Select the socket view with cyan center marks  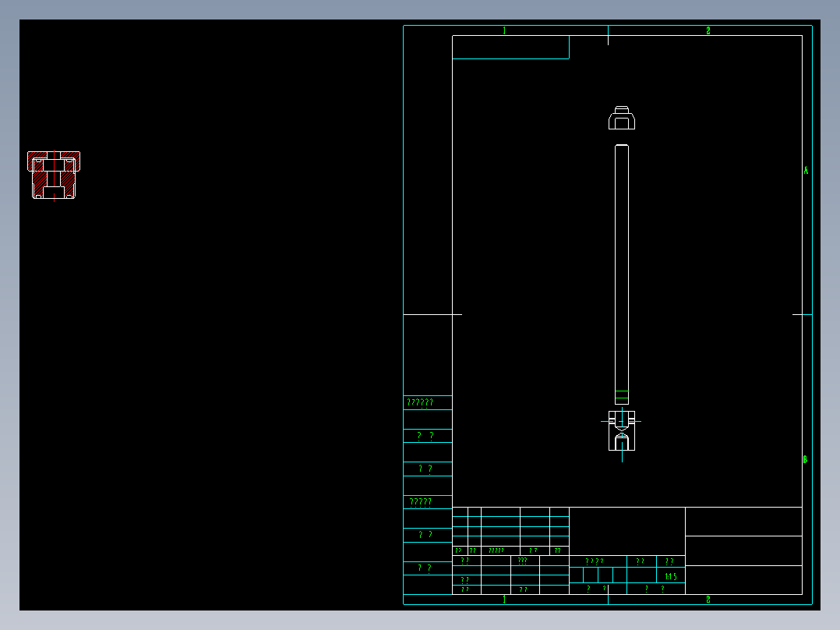point(622,434)
